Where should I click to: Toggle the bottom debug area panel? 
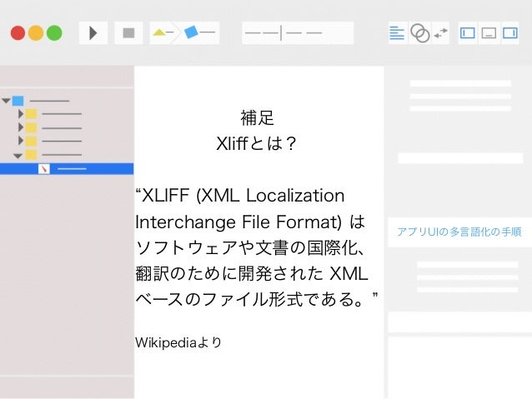(x=489, y=33)
